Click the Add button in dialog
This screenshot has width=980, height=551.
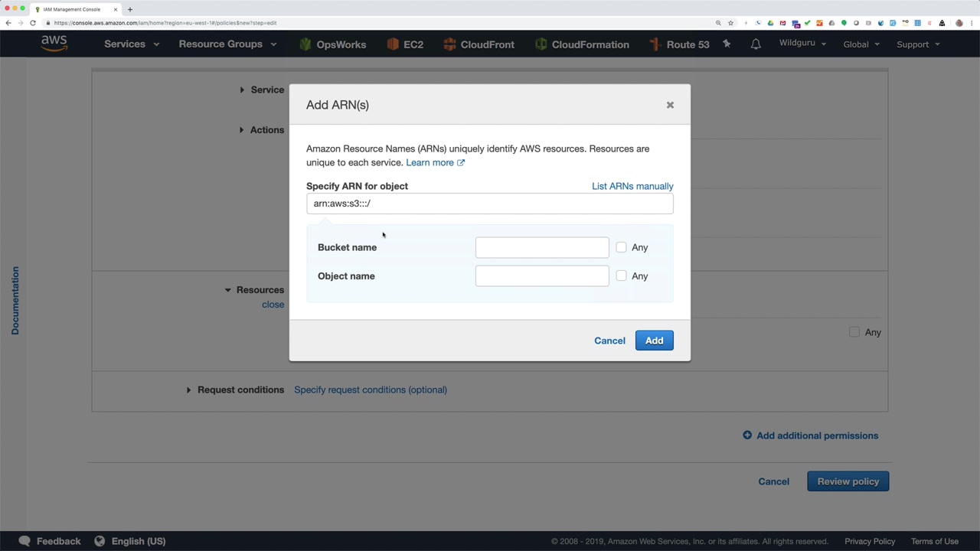pos(654,341)
